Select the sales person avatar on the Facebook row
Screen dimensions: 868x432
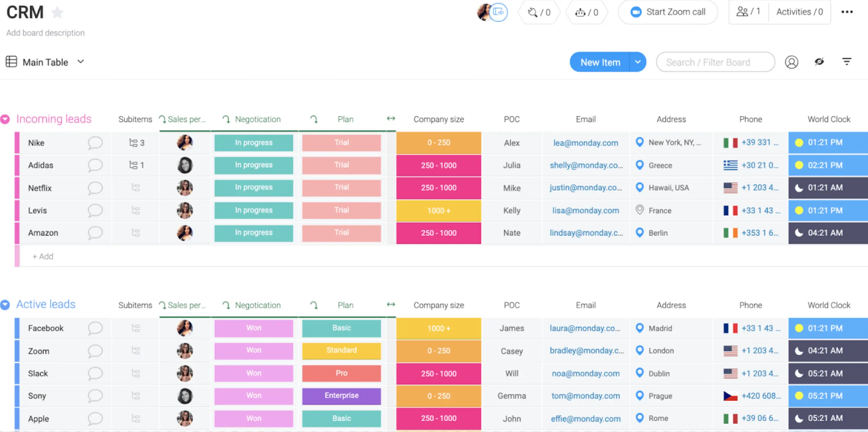tap(185, 328)
